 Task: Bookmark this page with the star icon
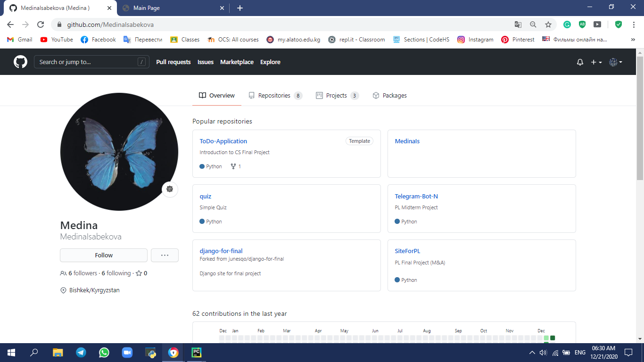tap(548, 25)
